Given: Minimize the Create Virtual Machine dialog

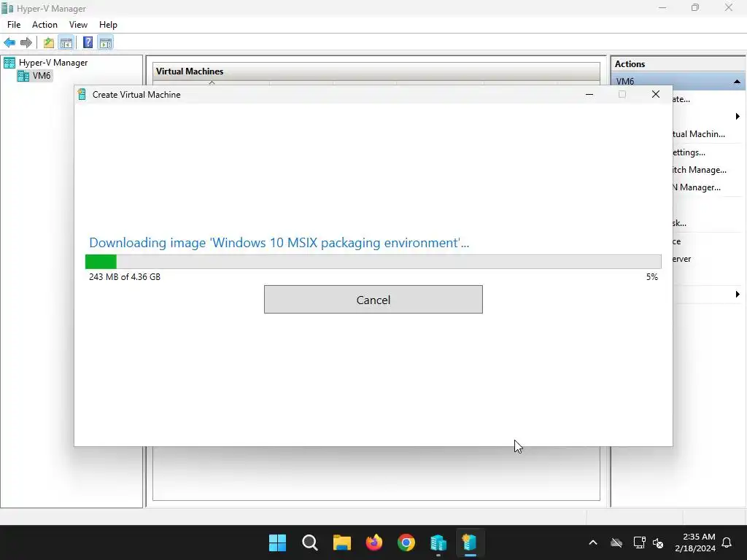Looking at the screenshot, I should point(589,94).
